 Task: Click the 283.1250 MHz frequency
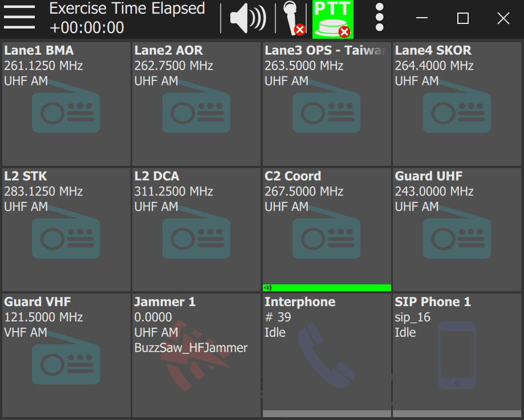point(43,191)
